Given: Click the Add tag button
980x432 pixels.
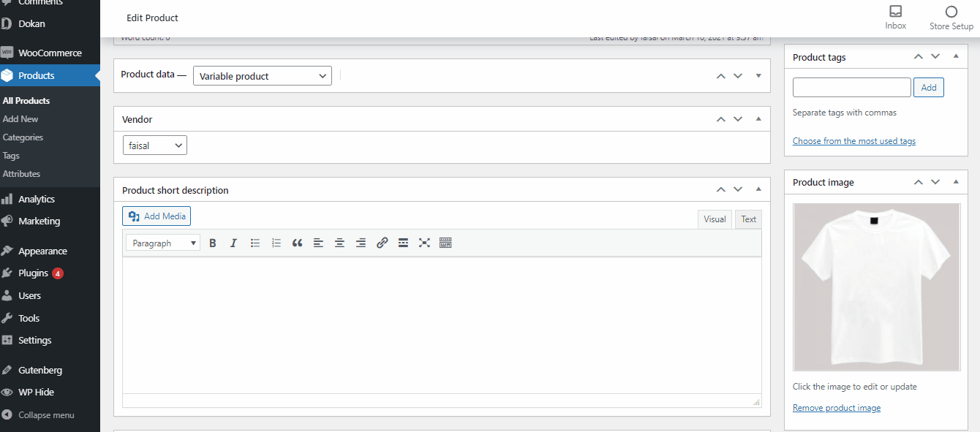Looking at the screenshot, I should point(929,88).
